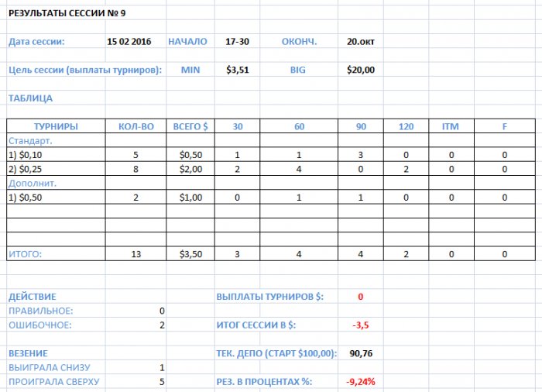Click the ИТОГО total count cell 13
The image size is (542, 392).
tap(135, 254)
